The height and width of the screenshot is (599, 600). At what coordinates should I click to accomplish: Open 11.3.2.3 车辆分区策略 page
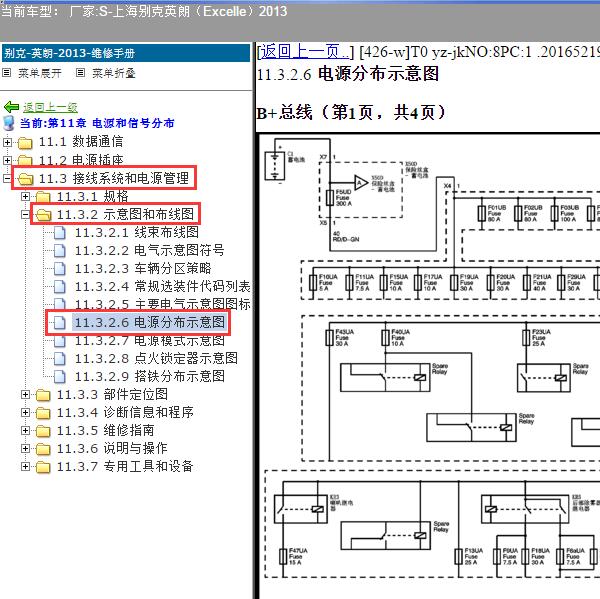point(143,268)
